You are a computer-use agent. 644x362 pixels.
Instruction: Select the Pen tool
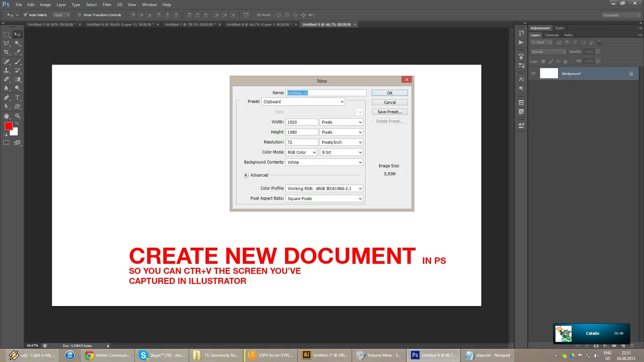(6, 98)
